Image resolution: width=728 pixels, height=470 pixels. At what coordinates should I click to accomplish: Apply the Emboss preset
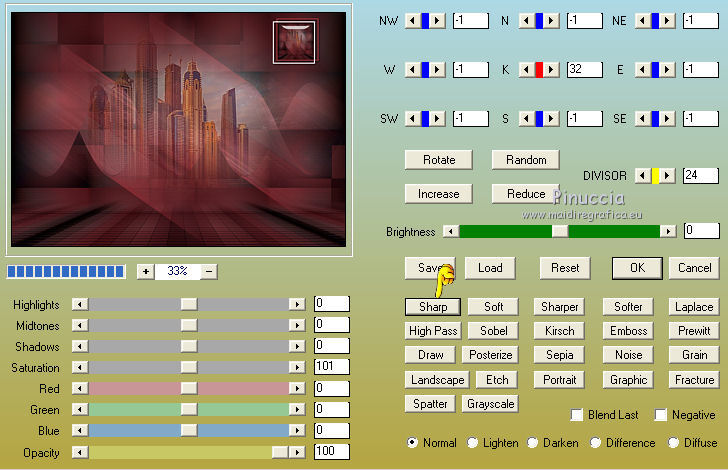click(x=628, y=331)
